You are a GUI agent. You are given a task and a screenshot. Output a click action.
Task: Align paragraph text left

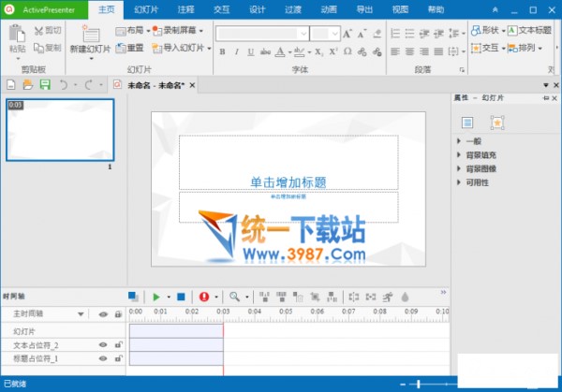tap(395, 51)
